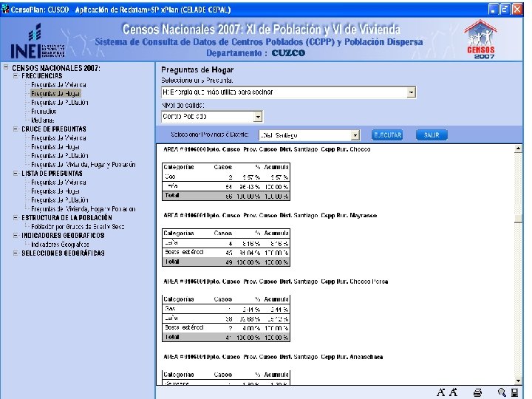Collapse the INDICADORES GEOGRAFICOS branch
This screenshot has width=532, height=399.
16,236
